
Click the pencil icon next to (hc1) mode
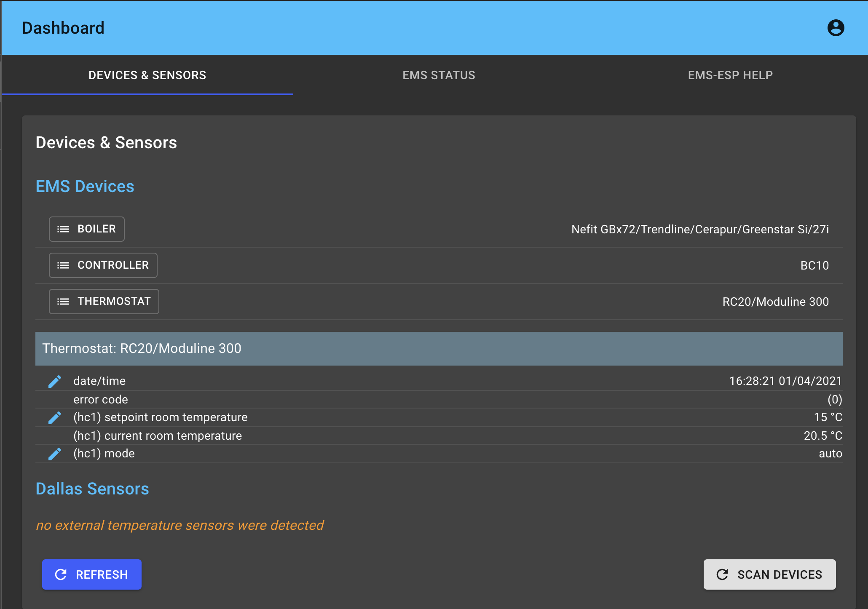[x=54, y=454]
